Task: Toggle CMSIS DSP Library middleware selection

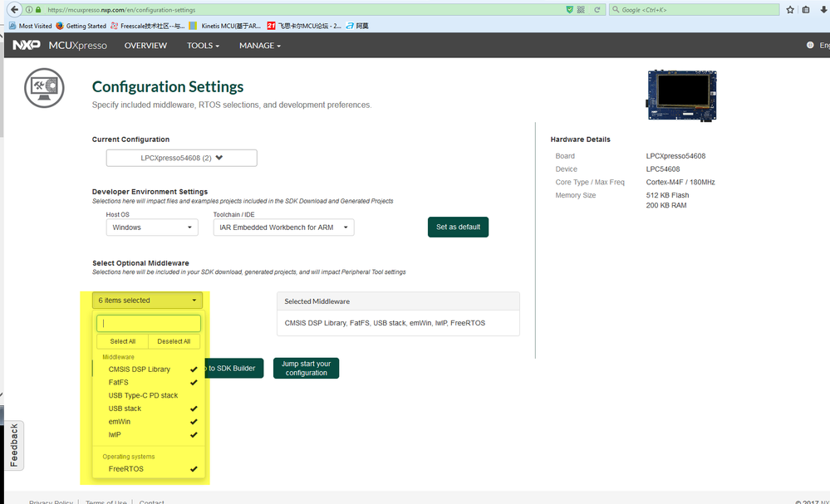Action: tap(148, 369)
